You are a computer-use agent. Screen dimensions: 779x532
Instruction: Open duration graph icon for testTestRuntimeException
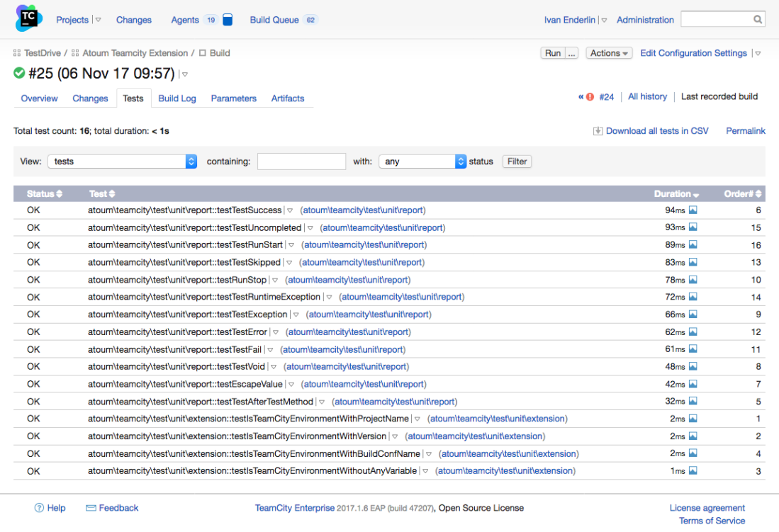(x=693, y=297)
